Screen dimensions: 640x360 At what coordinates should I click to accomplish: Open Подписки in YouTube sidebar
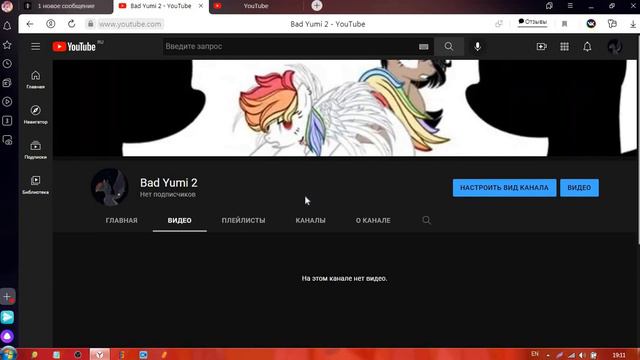pos(36,149)
